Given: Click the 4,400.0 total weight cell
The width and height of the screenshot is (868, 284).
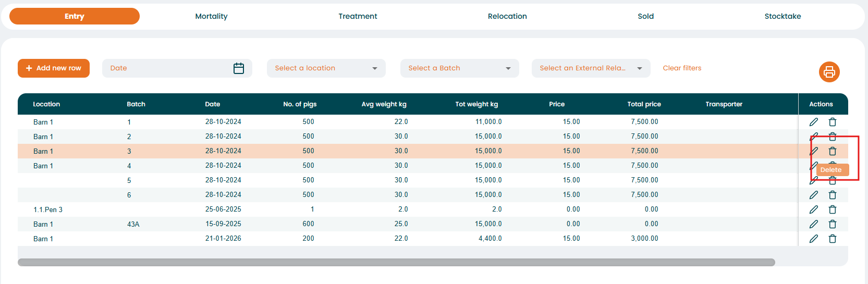Looking at the screenshot, I should (x=490, y=238).
